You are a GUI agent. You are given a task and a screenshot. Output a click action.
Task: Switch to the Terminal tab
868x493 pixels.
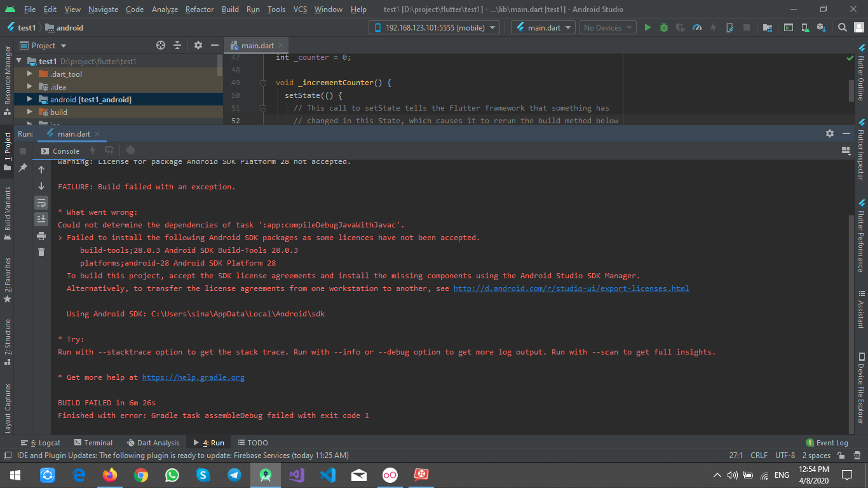(x=93, y=443)
